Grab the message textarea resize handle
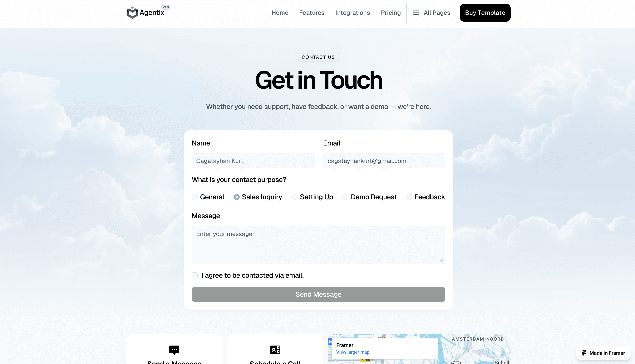 point(441,260)
